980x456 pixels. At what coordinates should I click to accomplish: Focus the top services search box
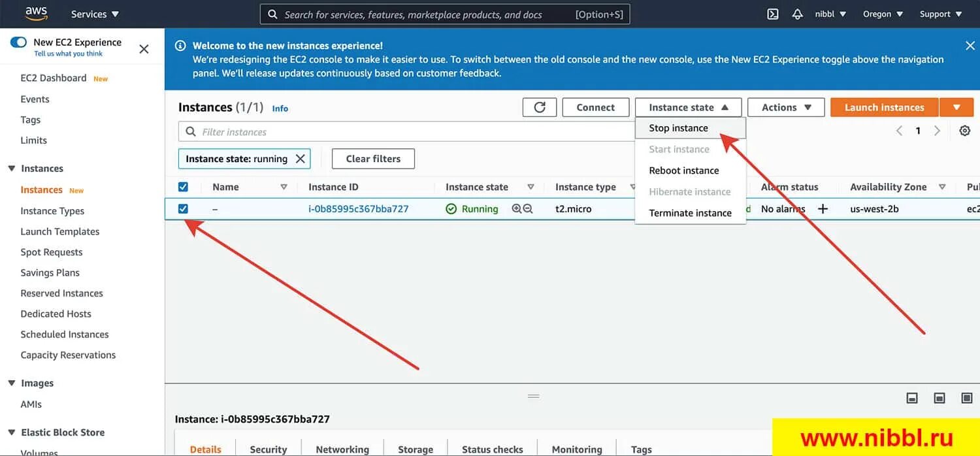(445, 14)
